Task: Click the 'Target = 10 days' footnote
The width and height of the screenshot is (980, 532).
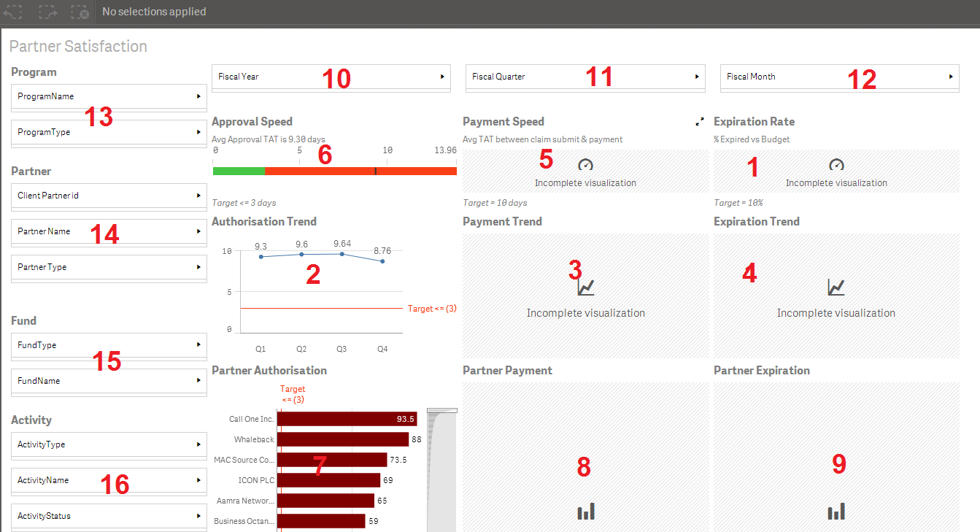Action: click(x=495, y=203)
